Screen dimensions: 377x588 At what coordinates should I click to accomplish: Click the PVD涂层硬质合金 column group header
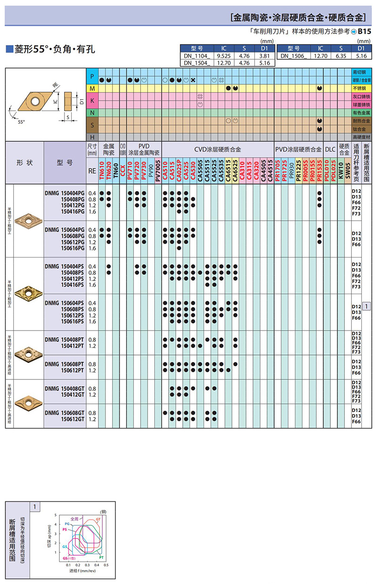298,149
